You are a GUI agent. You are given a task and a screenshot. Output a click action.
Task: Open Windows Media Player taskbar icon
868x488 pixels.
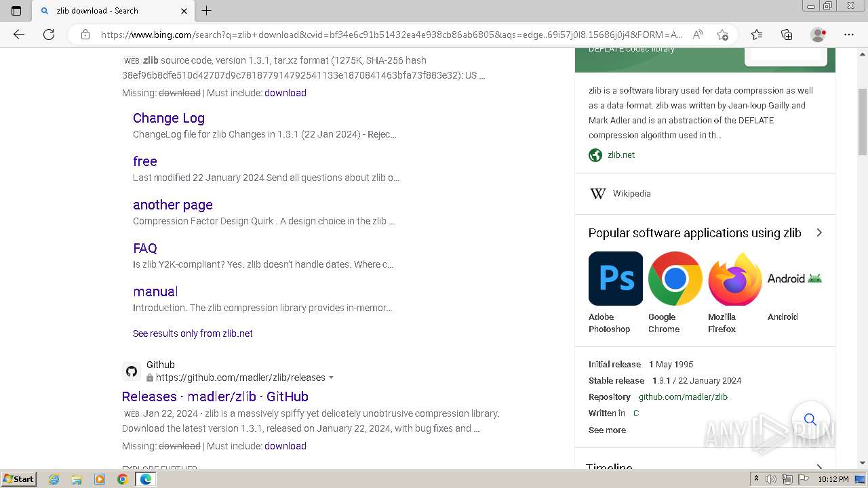[x=100, y=479]
